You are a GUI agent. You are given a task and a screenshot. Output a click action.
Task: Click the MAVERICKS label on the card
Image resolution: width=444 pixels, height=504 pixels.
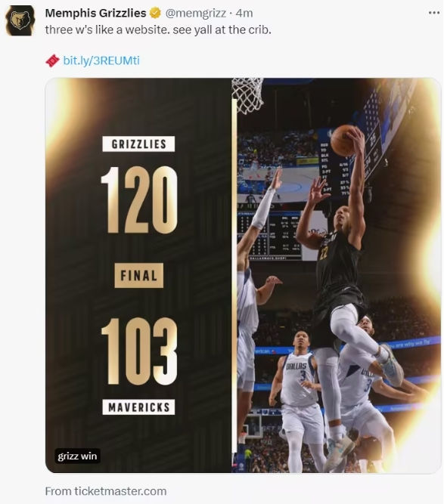tap(138, 407)
